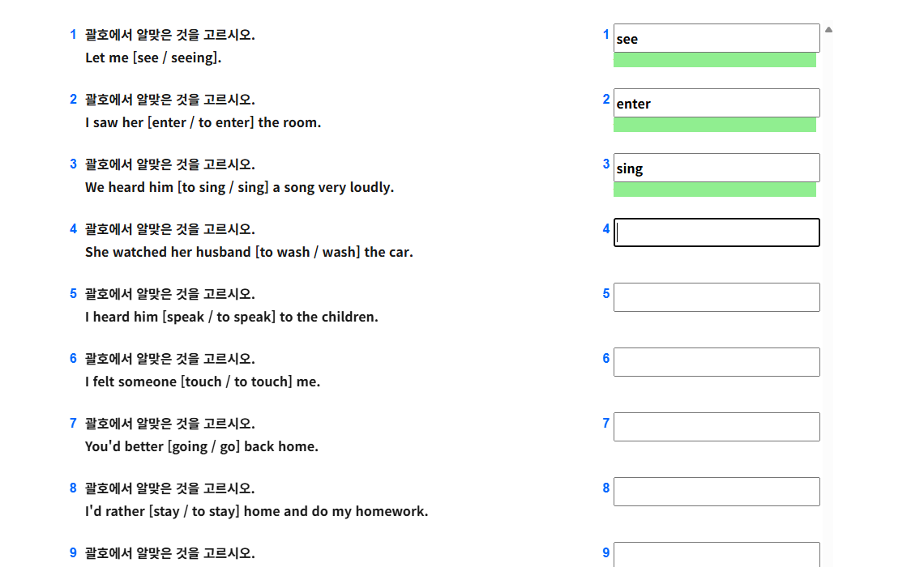The width and height of the screenshot is (924, 567).
Task: Click the answer box containing 'enter'
Action: [717, 103]
